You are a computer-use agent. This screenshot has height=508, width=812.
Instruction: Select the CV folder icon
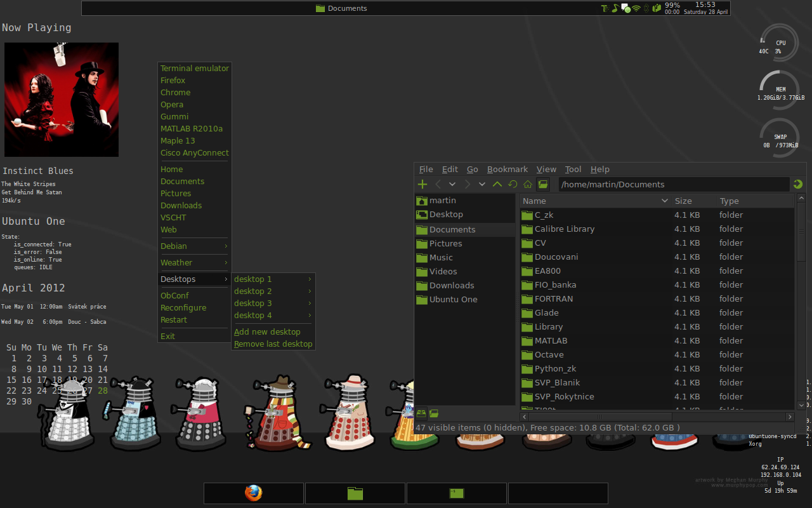(527, 243)
